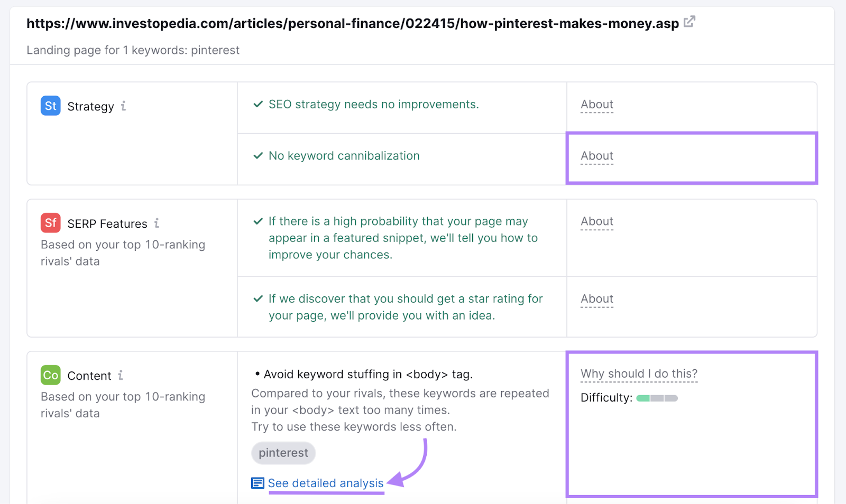Click the document icon before See detailed analysis
Viewport: 846px width, 504px height.
(257, 482)
